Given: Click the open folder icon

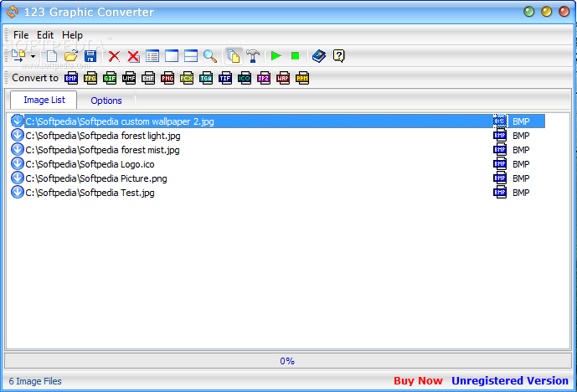Looking at the screenshot, I should (x=71, y=56).
